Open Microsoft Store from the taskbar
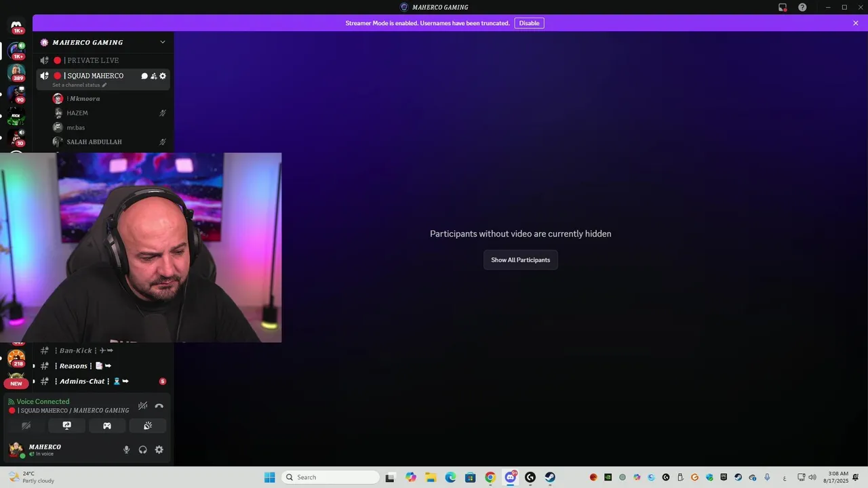 [470, 477]
